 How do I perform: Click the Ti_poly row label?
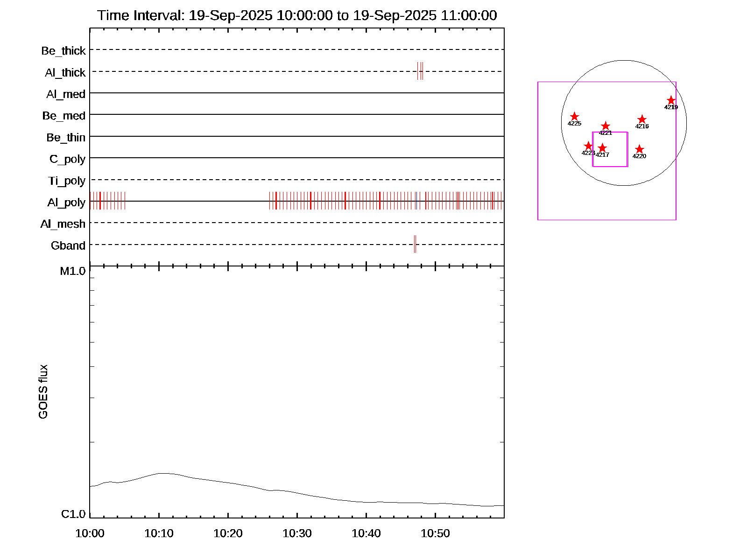(x=67, y=181)
